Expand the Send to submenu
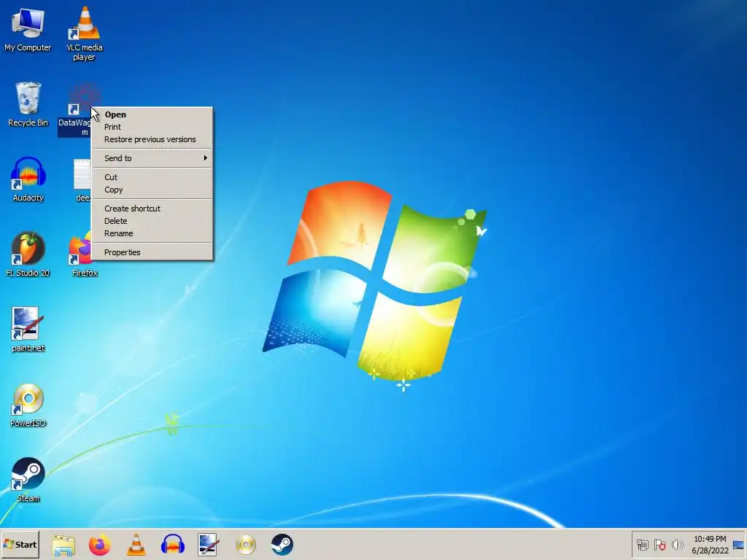This screenshot has height=560, width=747. [152, 158]
